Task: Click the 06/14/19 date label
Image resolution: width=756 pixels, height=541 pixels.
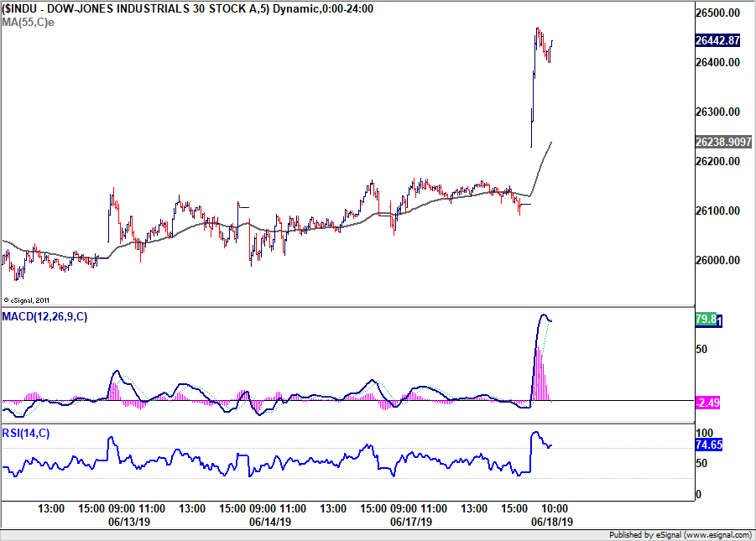Action: 270,523
